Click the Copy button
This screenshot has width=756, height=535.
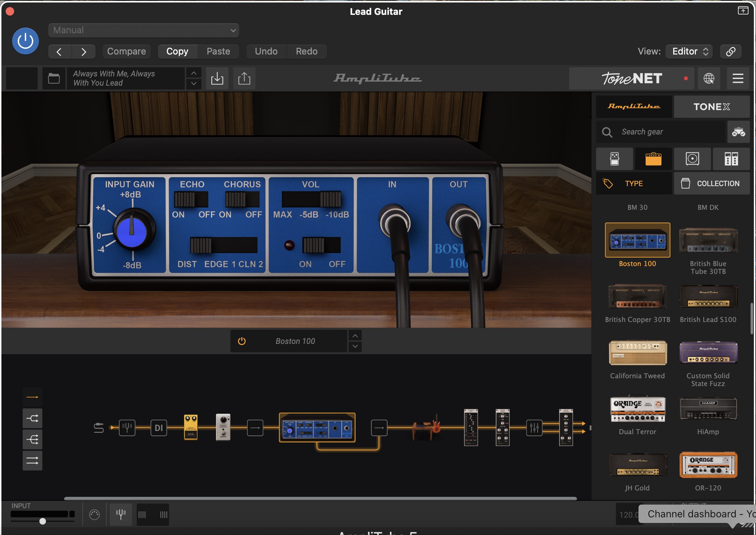[x=177, y=52]
